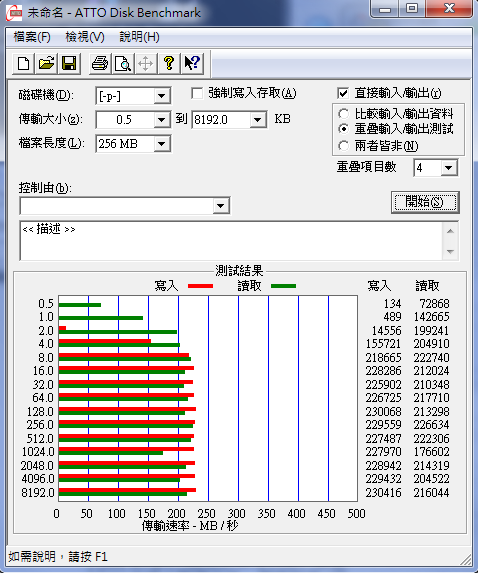Click status bar text 如需說明，請按 F1
The height and width of the screenshot is (573, 478).
click(58, 557)
